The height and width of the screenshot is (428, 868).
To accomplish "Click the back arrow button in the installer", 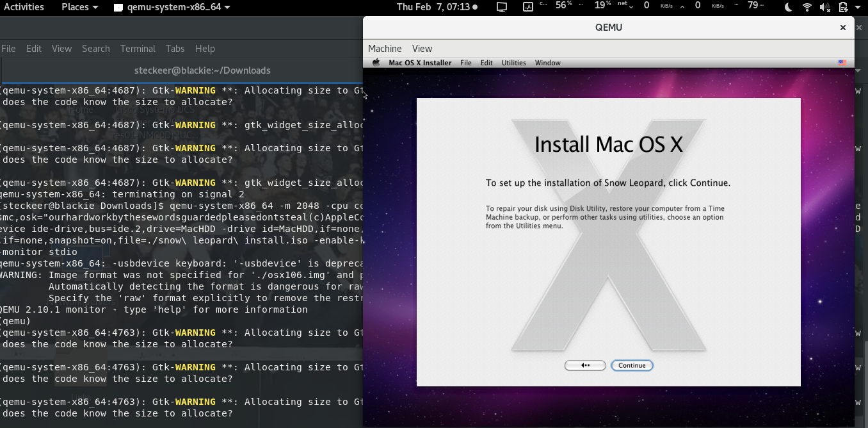I will [x=585, y=365].
